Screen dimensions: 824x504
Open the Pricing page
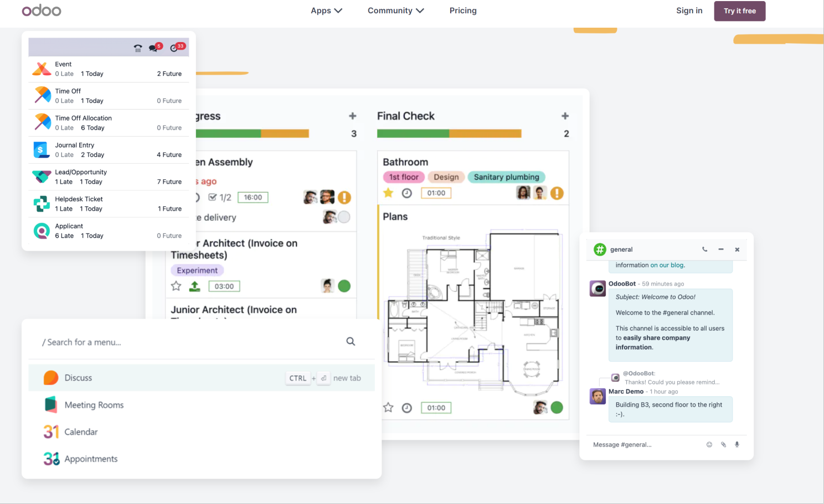point(463,11)
